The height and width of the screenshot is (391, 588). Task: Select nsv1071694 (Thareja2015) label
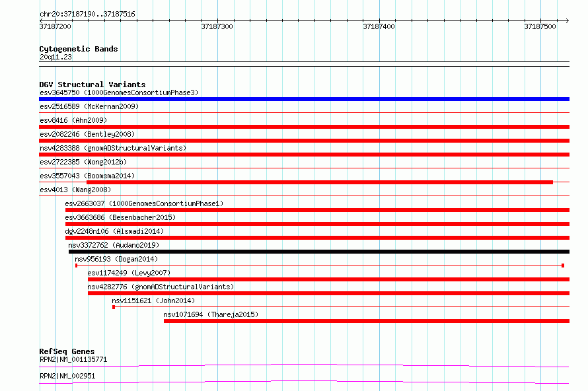point(211,314)
